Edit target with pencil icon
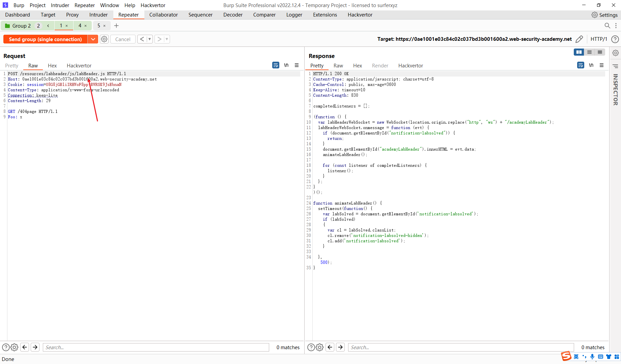The width and height of the screenshot is (621, 364). pyautogui.click(x=579, y=39)
